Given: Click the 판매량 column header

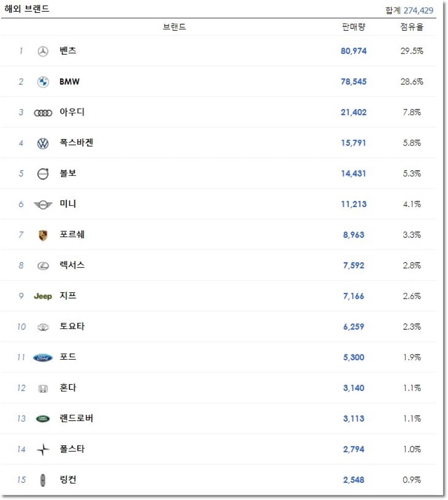Looking at the screenshot, I should [354, 27].
